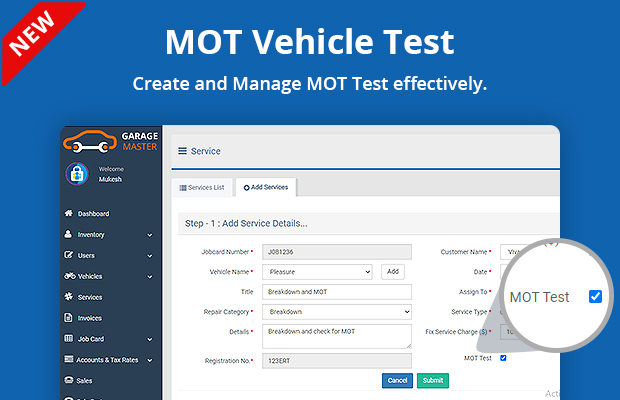This screenshot has width=620, height=400.
Task: Click the Vehicles motorcycle icon
Action: 68,276
